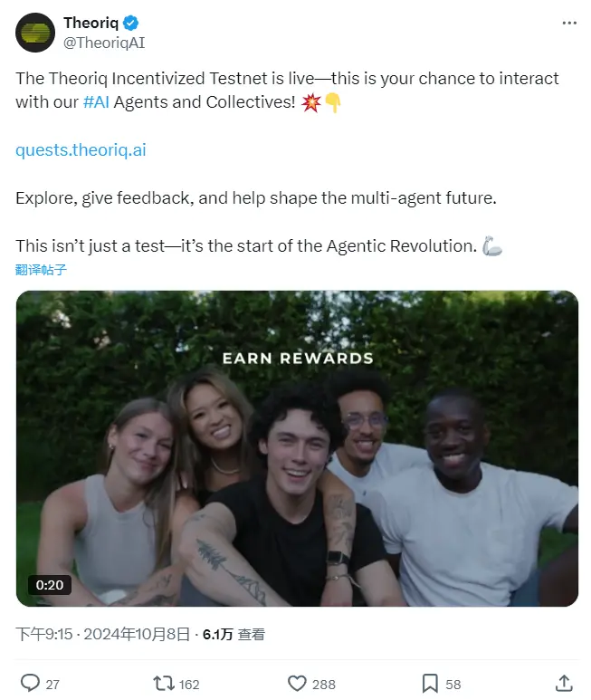Open the quests.theoriq.ai link

click(x=81, y=150)
